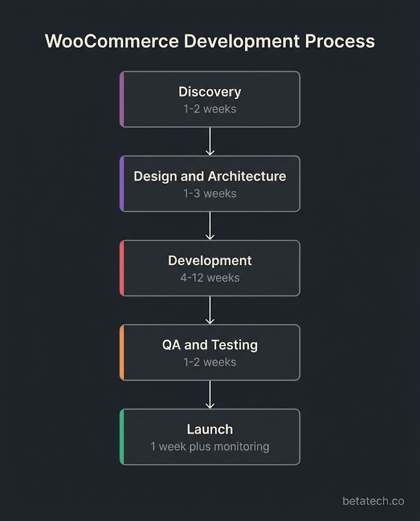
Task: Click the 1-2 weeks duration under Discovery
Action: tap(210, 109)
